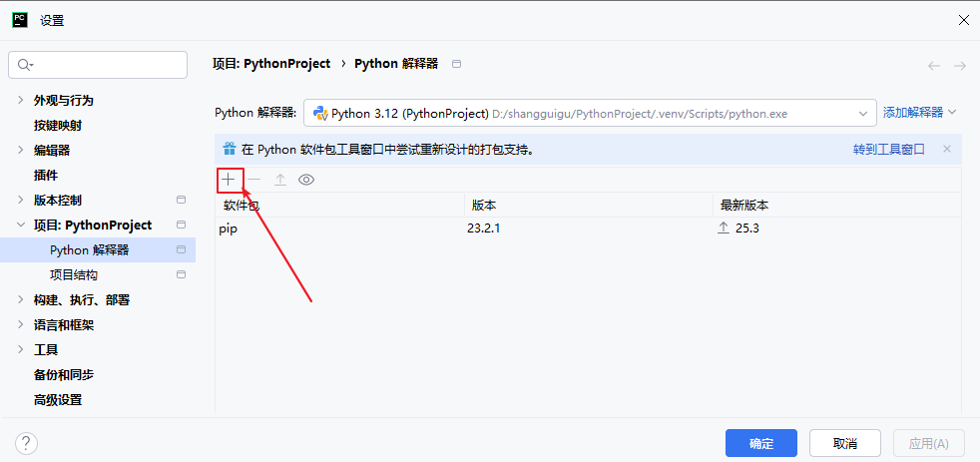
Task: Click the plus icon to install a package
Action: [x=229, y=180]
